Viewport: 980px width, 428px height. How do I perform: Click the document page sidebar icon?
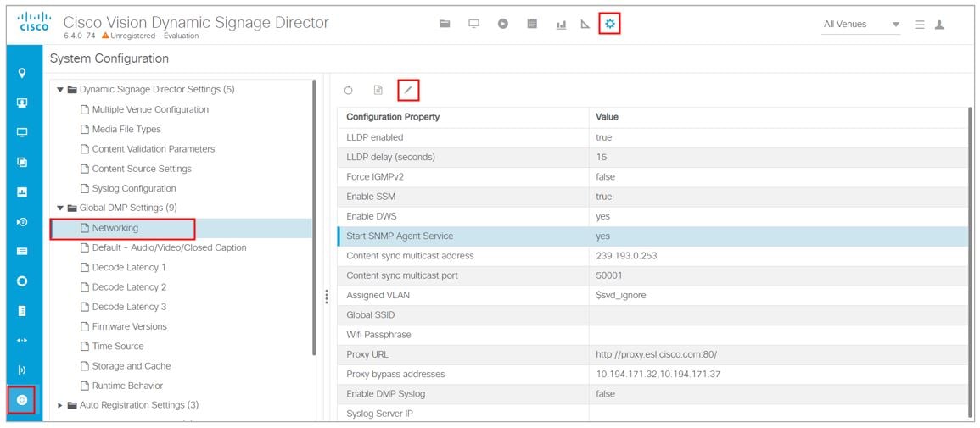point(23,311)
